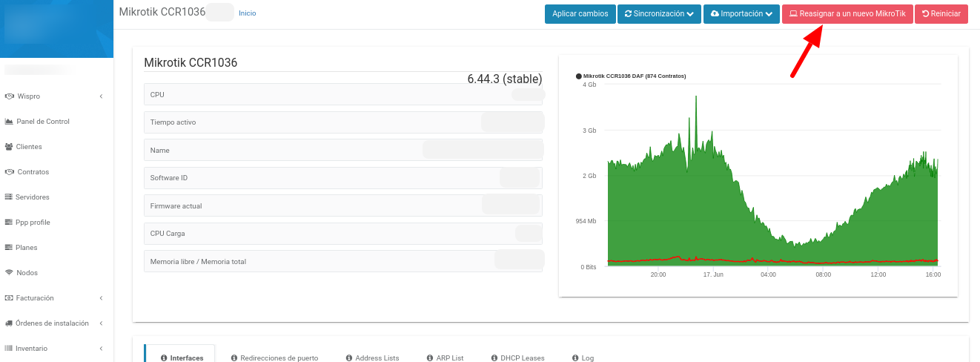The image size is (980, 362).
Task: Click the 6.44.3 (stable) version text
Action: (x=505, y=79)
